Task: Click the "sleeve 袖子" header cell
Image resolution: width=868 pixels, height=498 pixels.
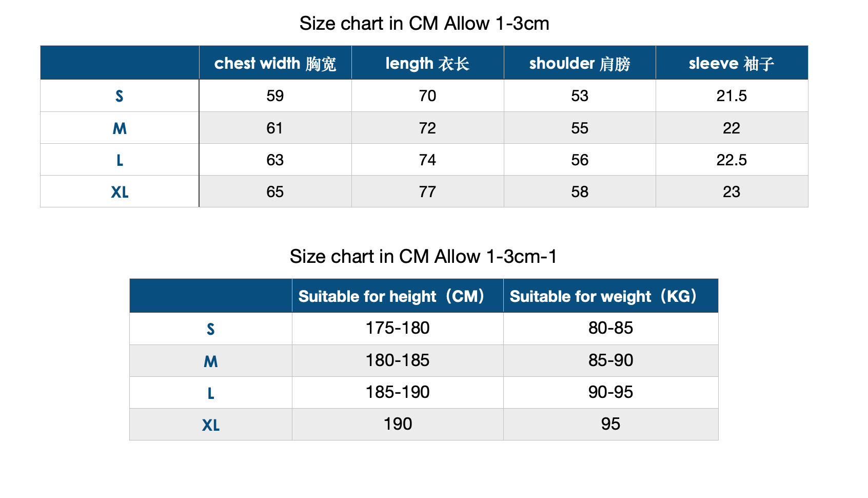Action: tap(732, 63)
